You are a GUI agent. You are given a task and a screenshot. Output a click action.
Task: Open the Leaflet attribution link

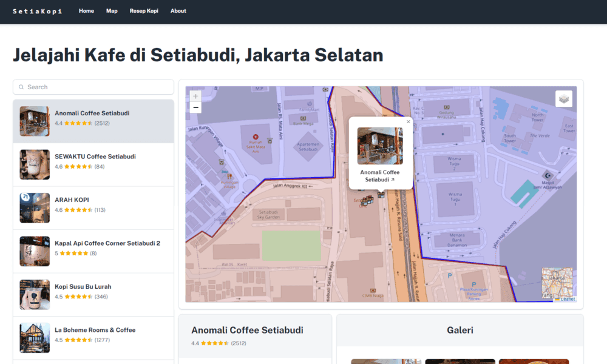[568, 299]
